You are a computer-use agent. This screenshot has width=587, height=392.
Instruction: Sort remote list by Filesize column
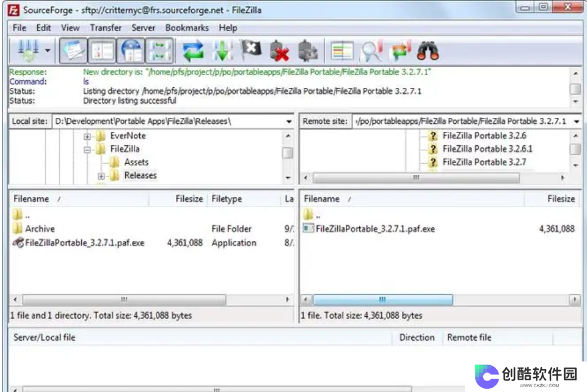point(552,198)
